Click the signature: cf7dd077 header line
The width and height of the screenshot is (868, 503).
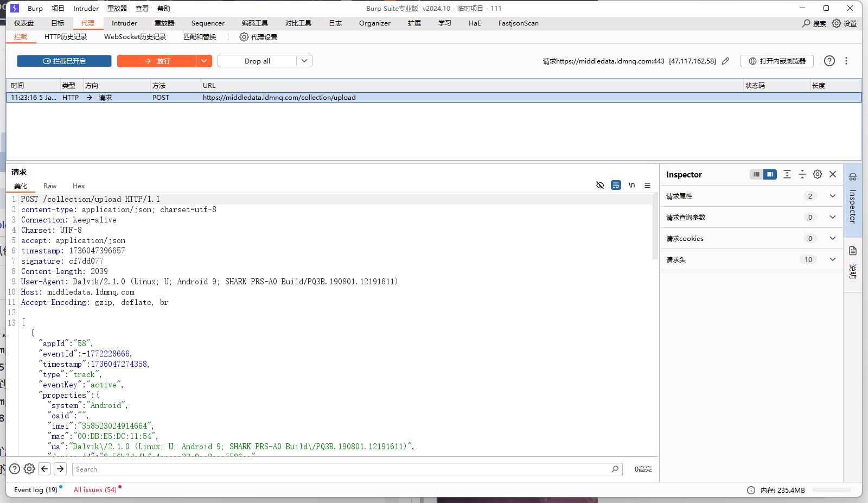62,261
